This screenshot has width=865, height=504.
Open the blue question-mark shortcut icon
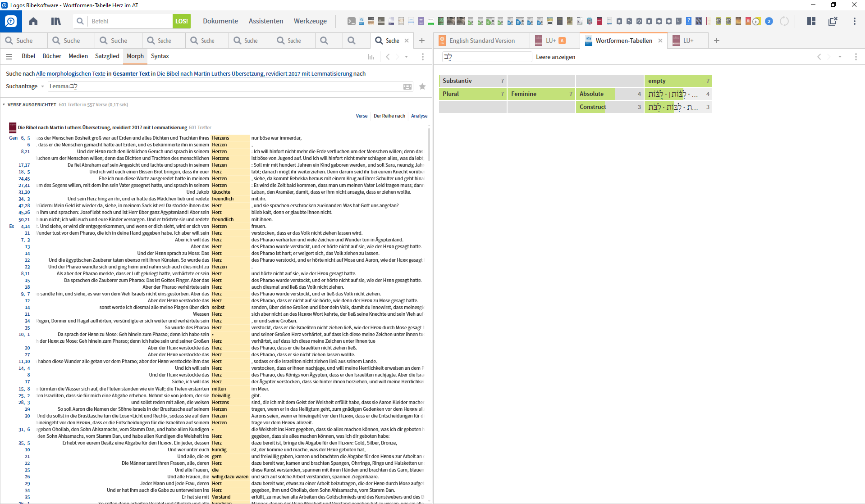689,21
